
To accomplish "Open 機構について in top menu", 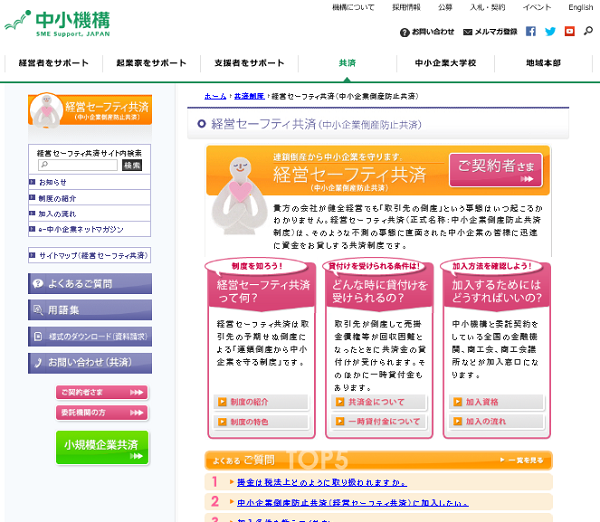I will 353,7.
